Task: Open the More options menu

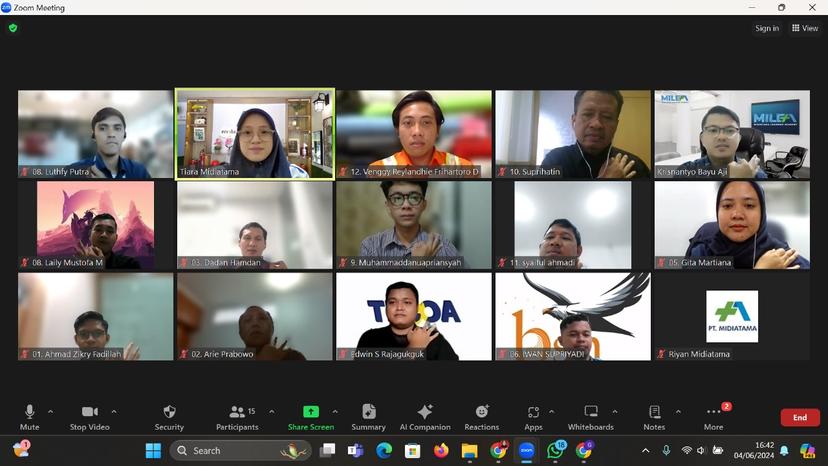Action: 714,417
